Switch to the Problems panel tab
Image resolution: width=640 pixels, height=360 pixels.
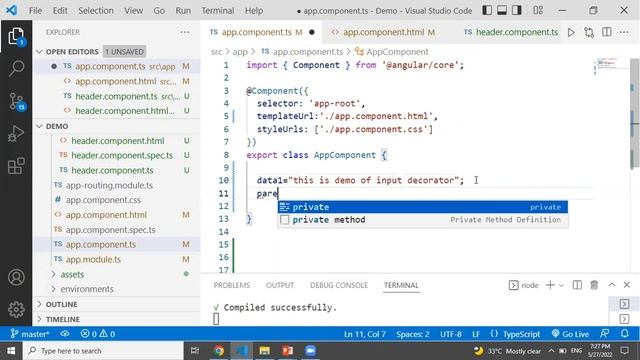point(231,285)
